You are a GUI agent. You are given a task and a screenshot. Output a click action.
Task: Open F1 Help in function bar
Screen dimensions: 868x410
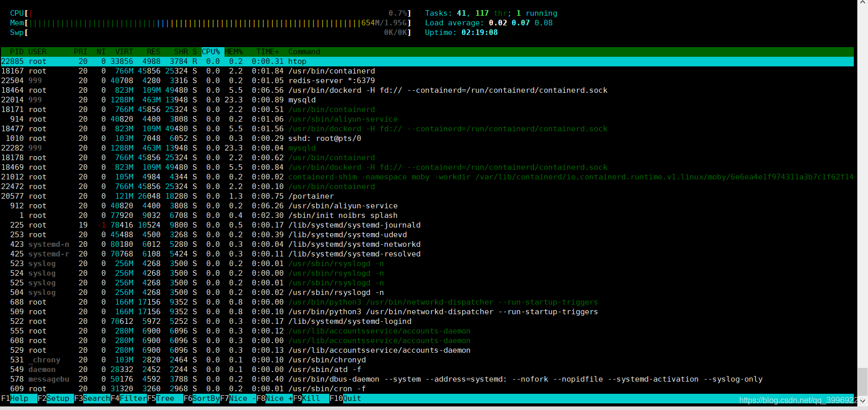(x=19, y=398)
